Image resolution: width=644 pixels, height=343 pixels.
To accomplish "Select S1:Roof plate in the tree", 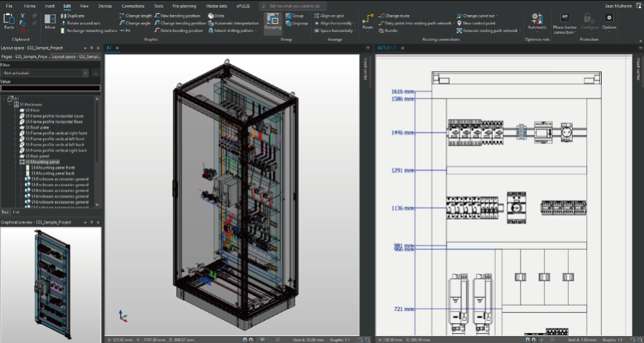I will pyautogui.click(x=37, y=127).
